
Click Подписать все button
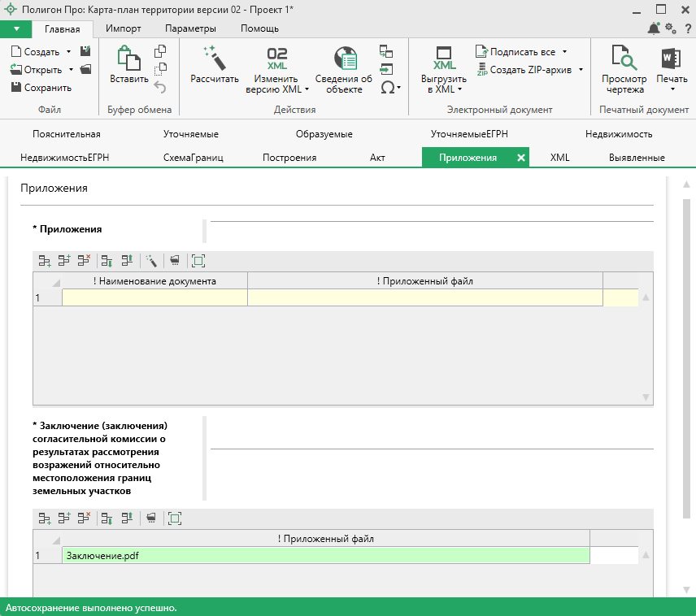click(x=522, y=51)
